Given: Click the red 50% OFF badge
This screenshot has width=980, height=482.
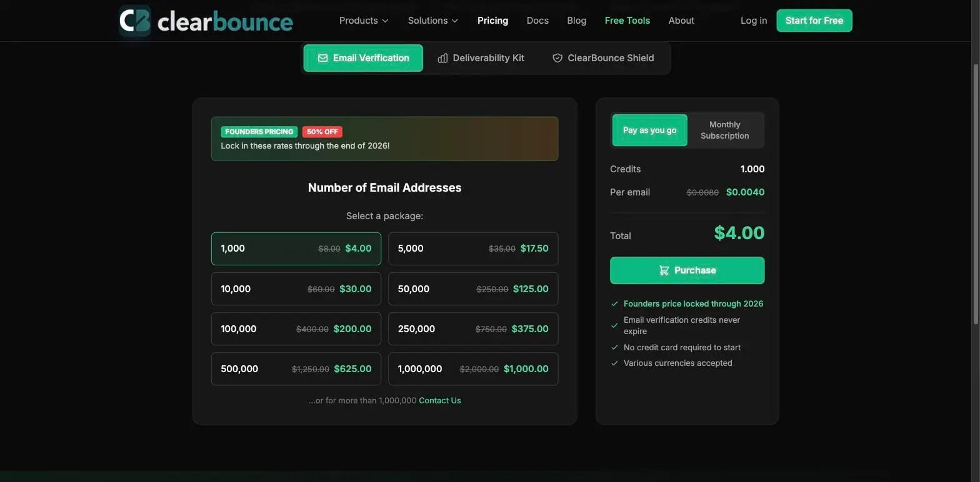Looking at the screenshot, I should coord(322,132).
